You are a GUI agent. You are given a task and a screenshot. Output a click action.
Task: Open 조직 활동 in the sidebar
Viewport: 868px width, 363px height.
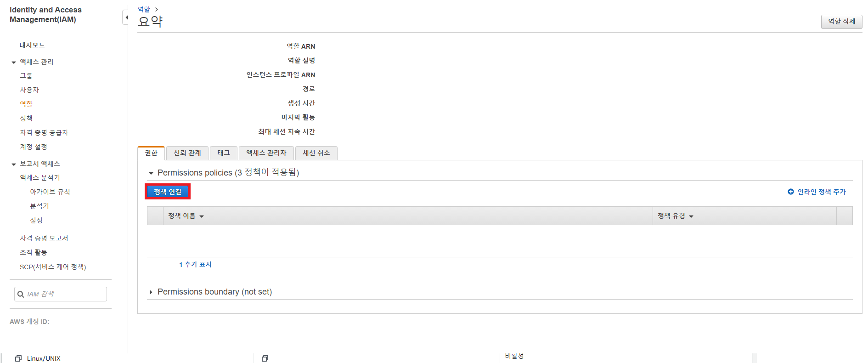point(34,252)
